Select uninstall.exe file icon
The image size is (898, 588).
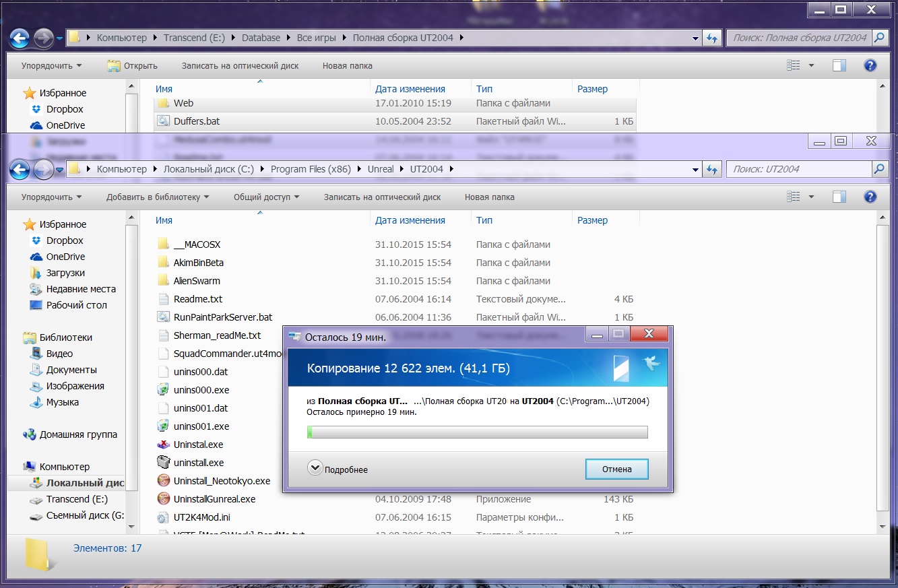tap(163, 462)
